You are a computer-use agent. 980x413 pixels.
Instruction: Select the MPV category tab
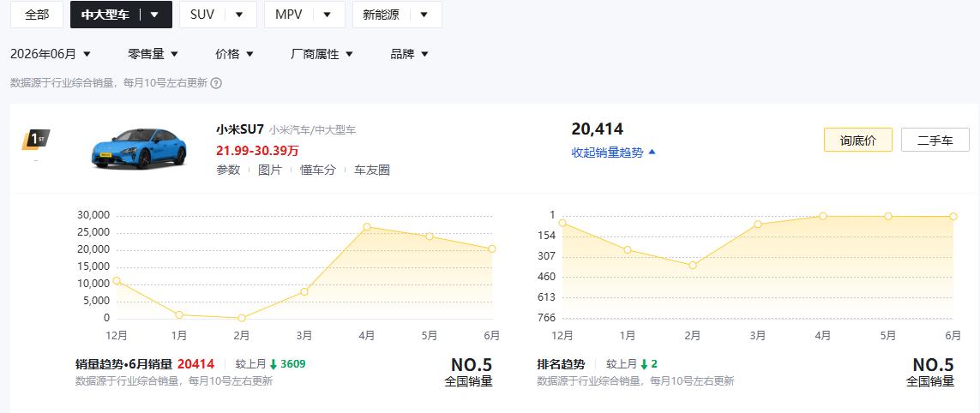point(304,15)
